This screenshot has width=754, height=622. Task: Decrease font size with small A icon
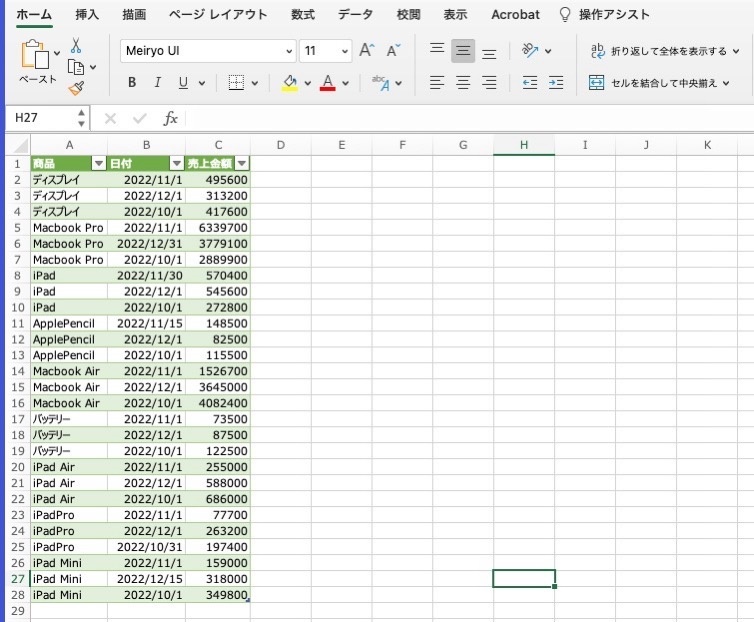coord(393,51)
